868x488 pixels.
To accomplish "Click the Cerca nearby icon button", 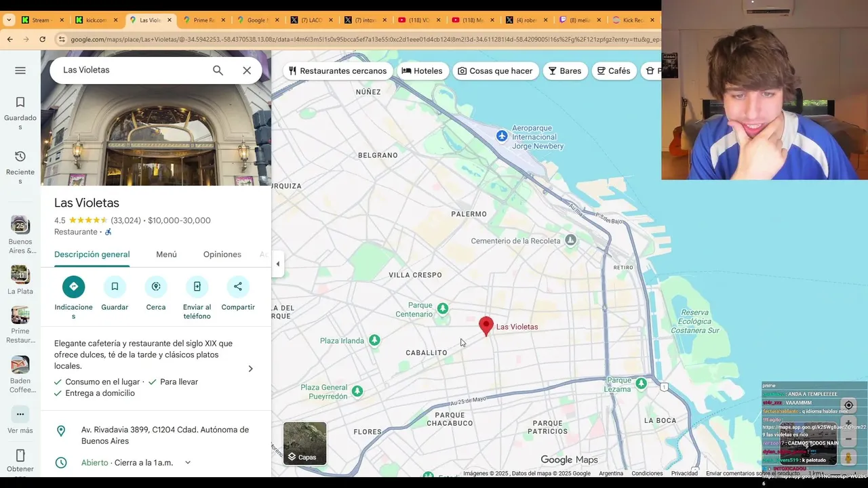I will pos(156,287).
